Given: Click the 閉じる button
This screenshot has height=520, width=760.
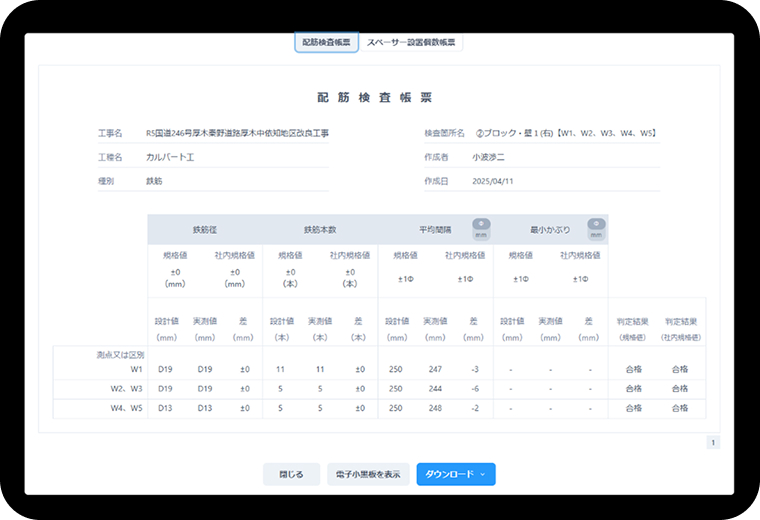Looking at the screenshot, I should (291, 474).
